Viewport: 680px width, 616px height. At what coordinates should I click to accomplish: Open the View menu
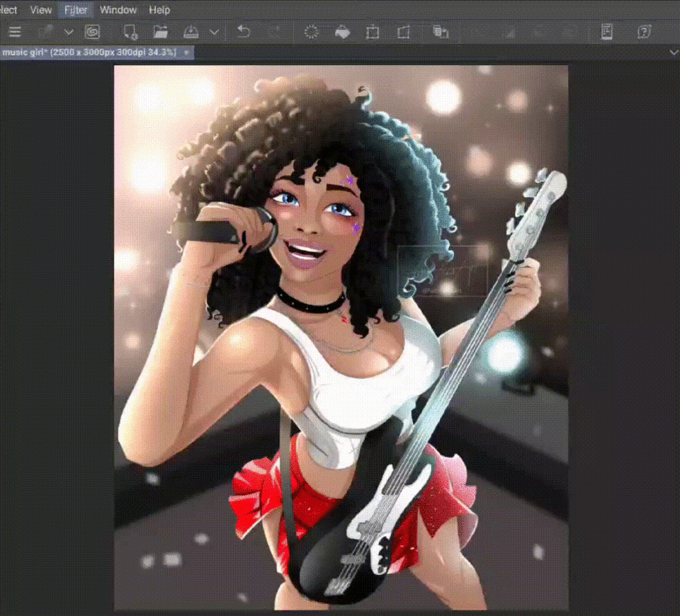[40, 10]
